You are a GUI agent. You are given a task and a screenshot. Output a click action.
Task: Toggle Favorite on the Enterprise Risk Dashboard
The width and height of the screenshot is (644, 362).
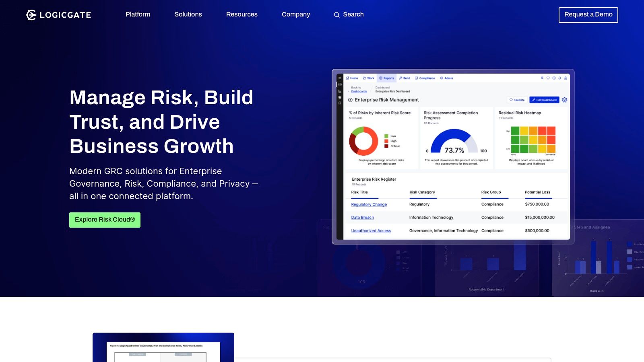click(517, 100)
